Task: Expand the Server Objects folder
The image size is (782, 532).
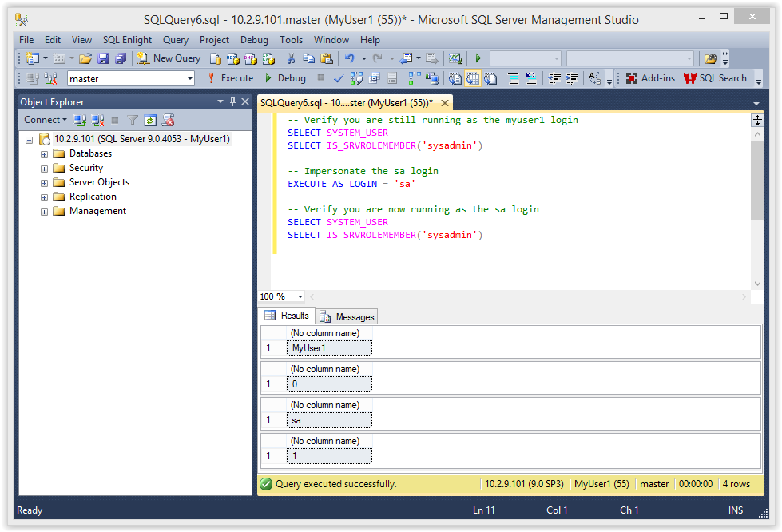Action: tap(45, 183)
